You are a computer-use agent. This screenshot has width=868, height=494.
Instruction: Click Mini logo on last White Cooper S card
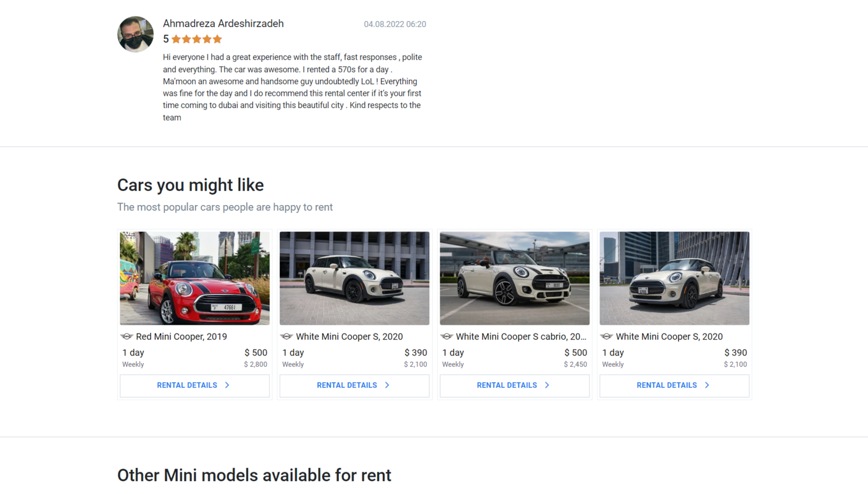point(606,337)
